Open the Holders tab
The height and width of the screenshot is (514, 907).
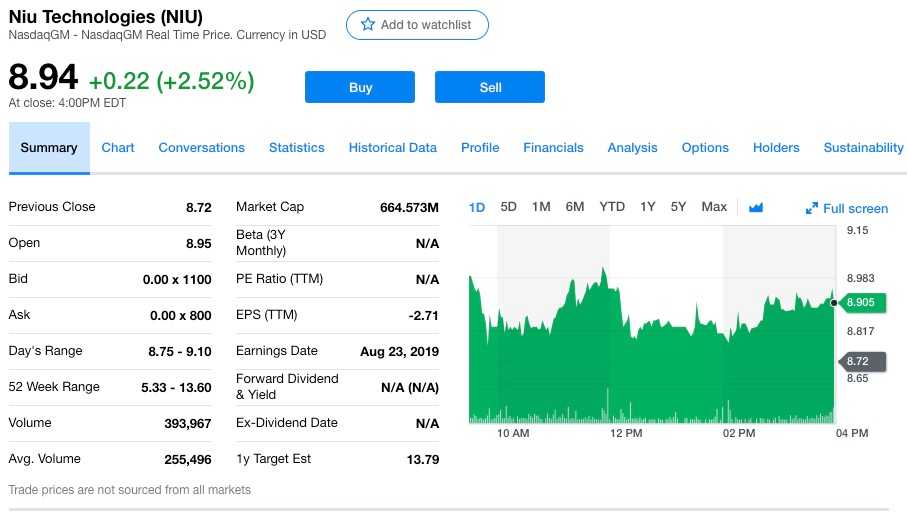click(x=776, y=148)
